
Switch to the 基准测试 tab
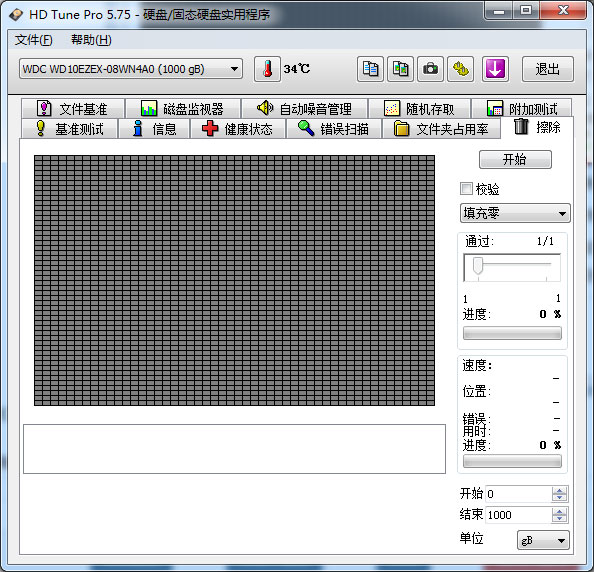click(70, 129)
